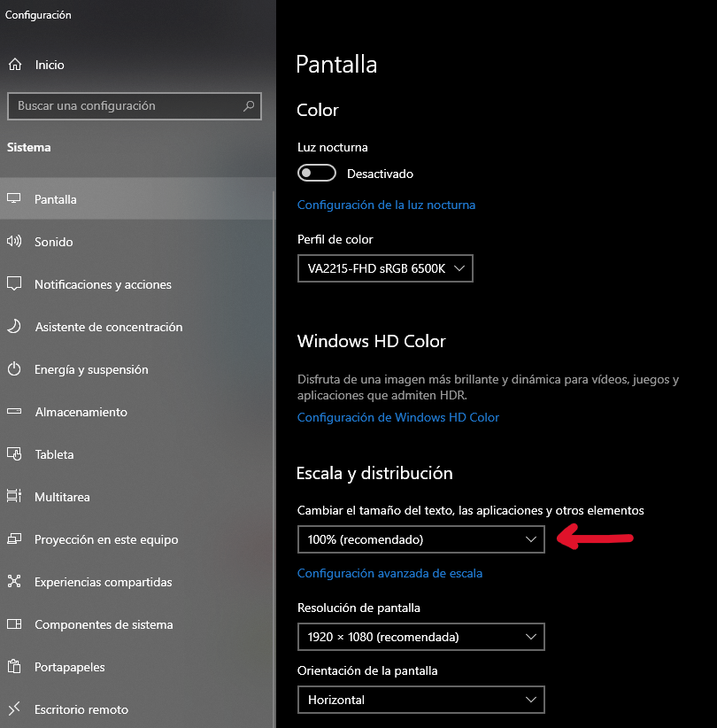Open the 1920 × 1080 resolution dropdown
Image resolution: width=717 pixels, height=728 pixels.
(x=421, y=637)
